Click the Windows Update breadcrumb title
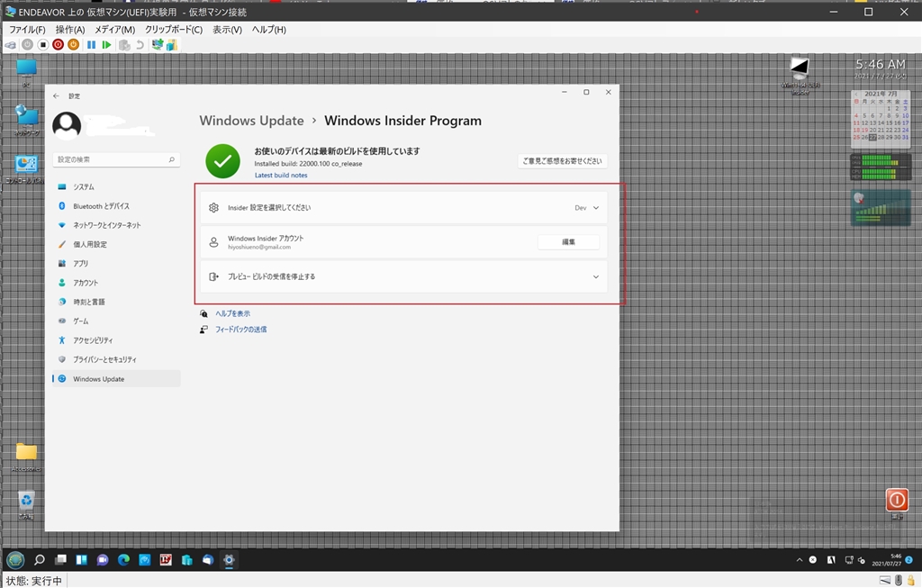The image size is (922, 588). (x=252, y=121)
